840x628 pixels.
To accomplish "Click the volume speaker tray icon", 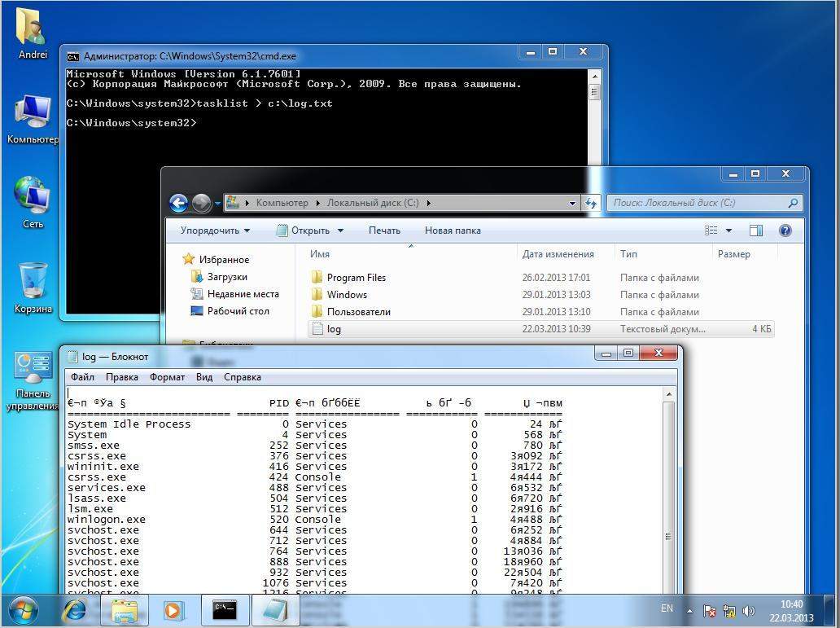I will (x=748, y=611).
